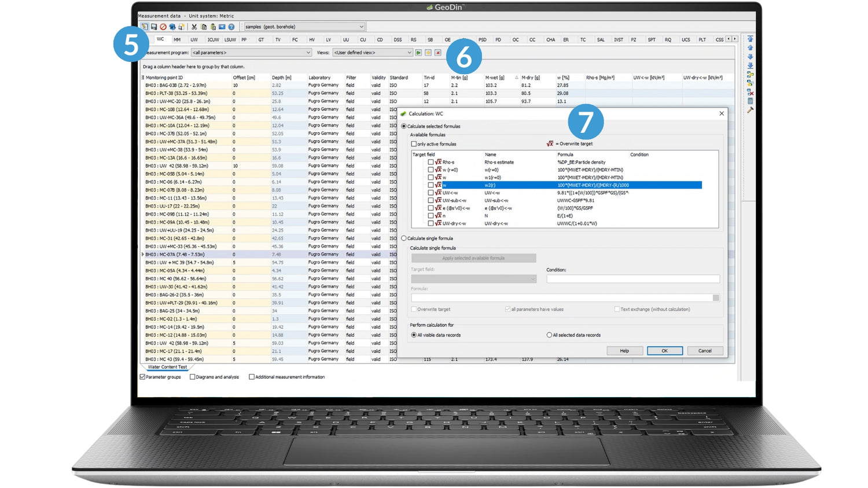Image resolution: width=868 pixels, height=488 pixels.
Task: Click the hammer tool icon in sidebar
Action: coord(750,110)
